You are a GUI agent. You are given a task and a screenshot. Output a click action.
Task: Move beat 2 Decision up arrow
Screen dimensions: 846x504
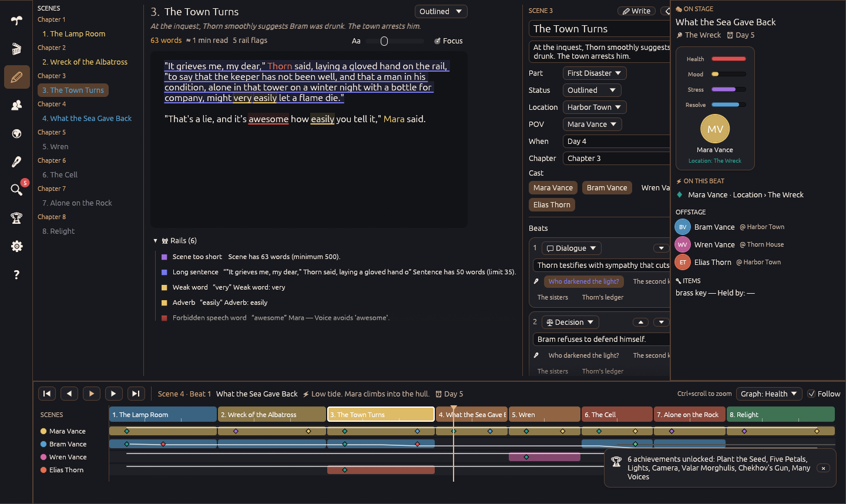point(640,322)
